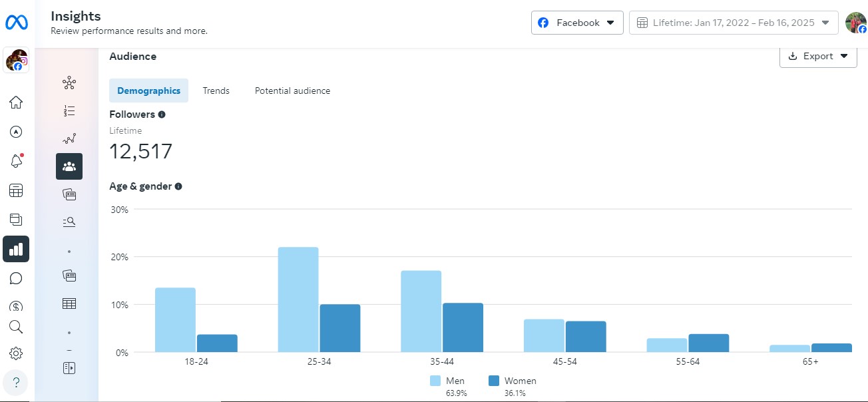Image resolution: width=868 pixels, height=402 pixels.
Task: Switch to the Potential audience tab
Action: pos(292,91)
